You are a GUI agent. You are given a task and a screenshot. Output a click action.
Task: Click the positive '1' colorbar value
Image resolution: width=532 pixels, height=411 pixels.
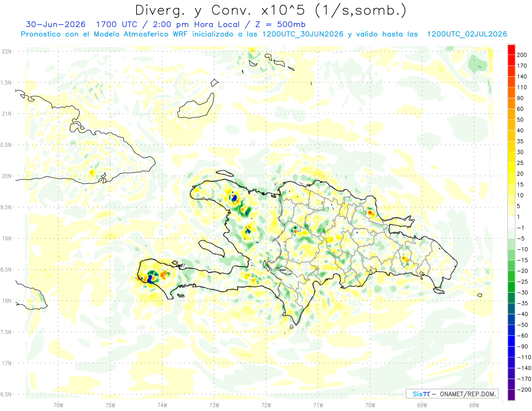[x=519, y=217]
